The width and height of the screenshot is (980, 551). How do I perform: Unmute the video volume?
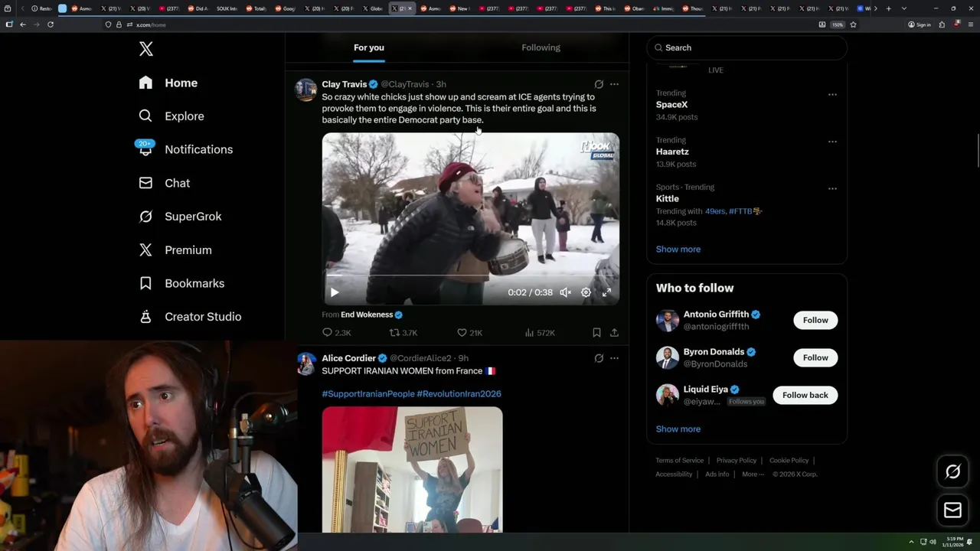565,292
